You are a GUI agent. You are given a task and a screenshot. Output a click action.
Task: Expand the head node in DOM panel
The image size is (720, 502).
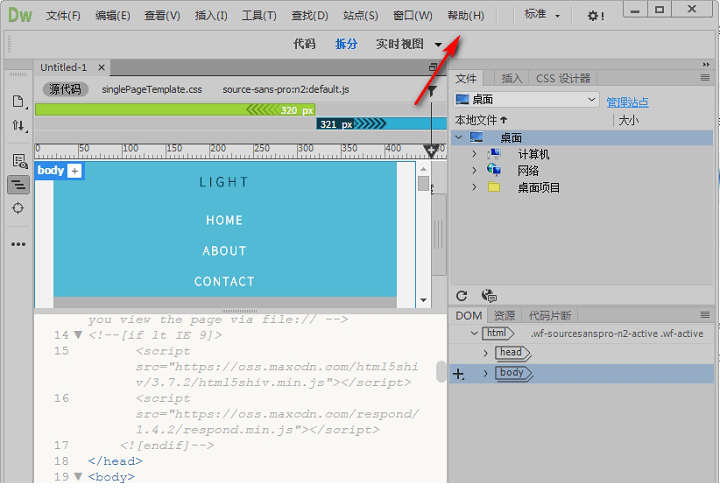tap(486, 353)
